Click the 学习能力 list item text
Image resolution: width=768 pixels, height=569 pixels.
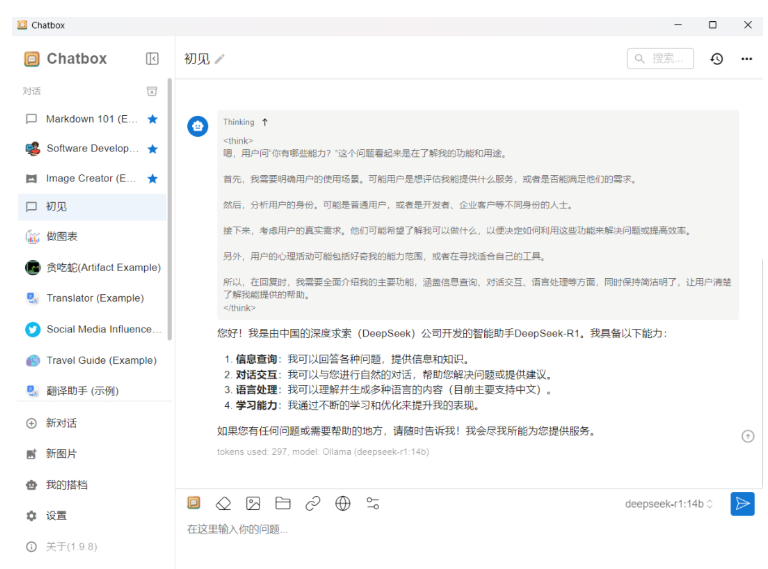[x=358, y=405]
